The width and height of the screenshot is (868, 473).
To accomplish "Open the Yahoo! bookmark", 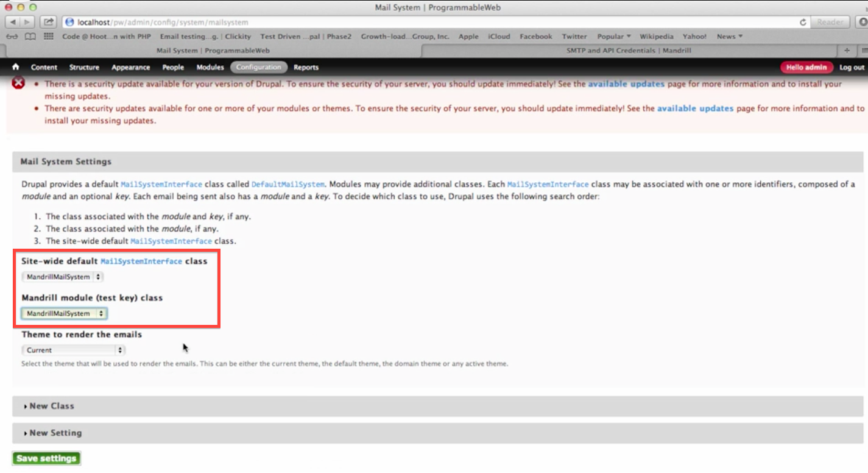I will point(694,37).
